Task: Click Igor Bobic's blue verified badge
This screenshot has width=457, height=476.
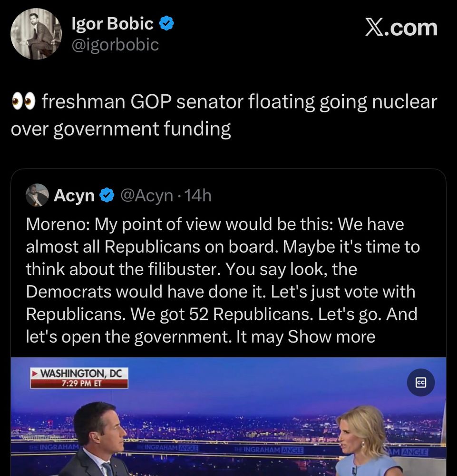Action: click(166, 24)
